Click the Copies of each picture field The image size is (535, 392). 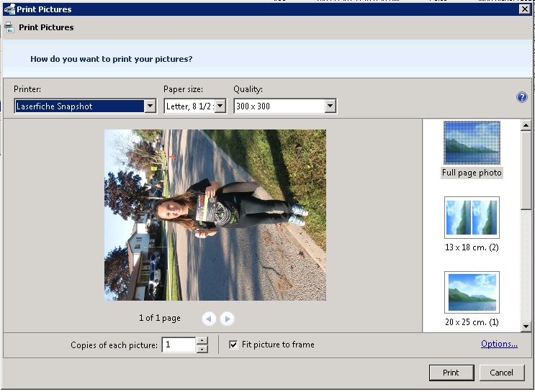click(179, 345)
